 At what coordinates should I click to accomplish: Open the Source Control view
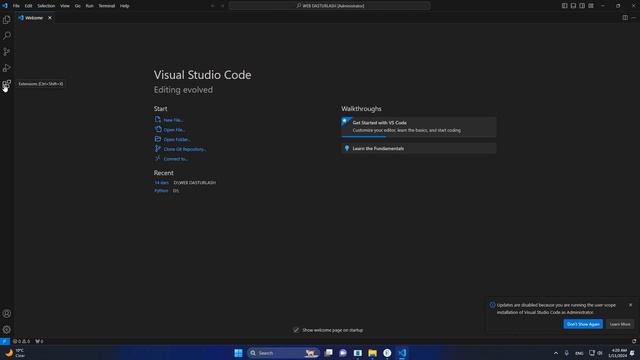[x=7, y=52]
